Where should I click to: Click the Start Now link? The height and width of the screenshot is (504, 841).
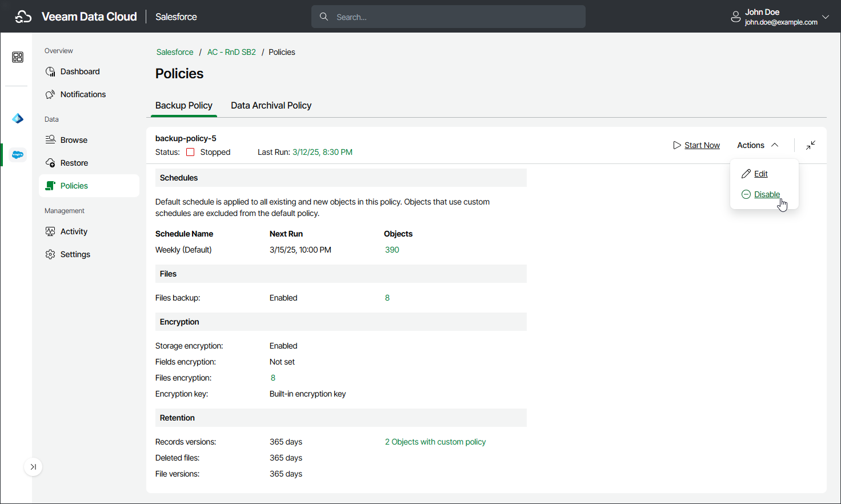coord(702,145)
